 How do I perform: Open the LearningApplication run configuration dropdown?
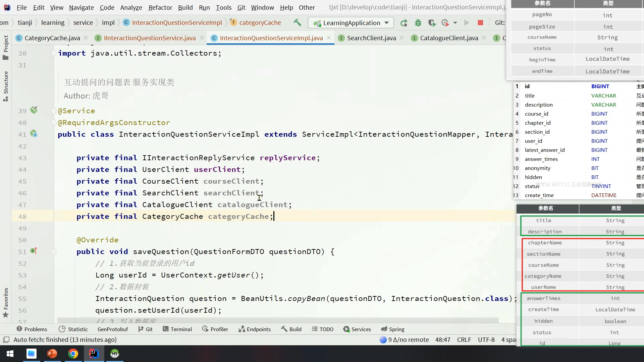351,23
